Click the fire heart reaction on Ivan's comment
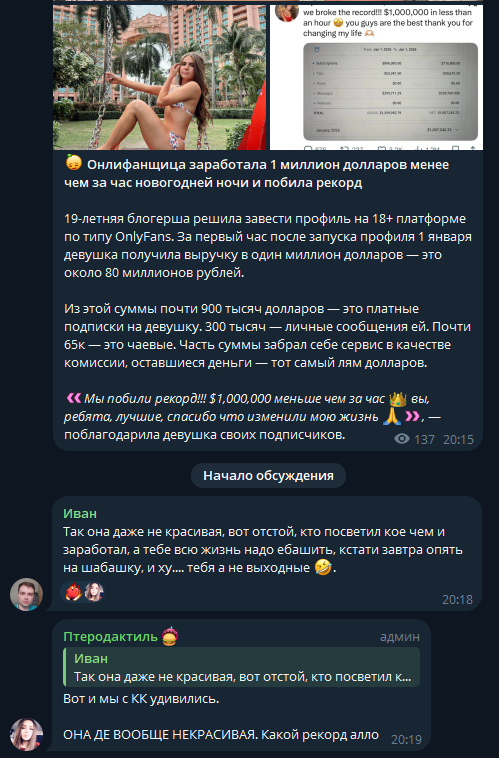This screenshot has height=758, width=499. 73,592
